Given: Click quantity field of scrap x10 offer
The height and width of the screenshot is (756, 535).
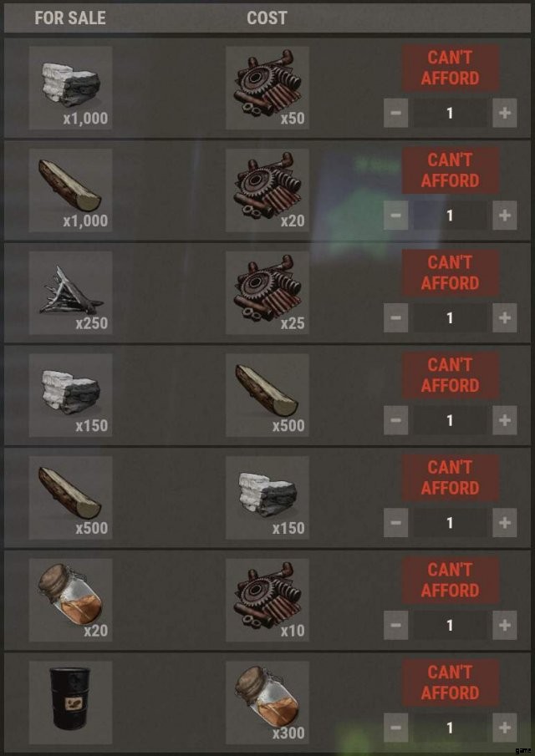Looking at the screenshot, I should tap(450, 625).
